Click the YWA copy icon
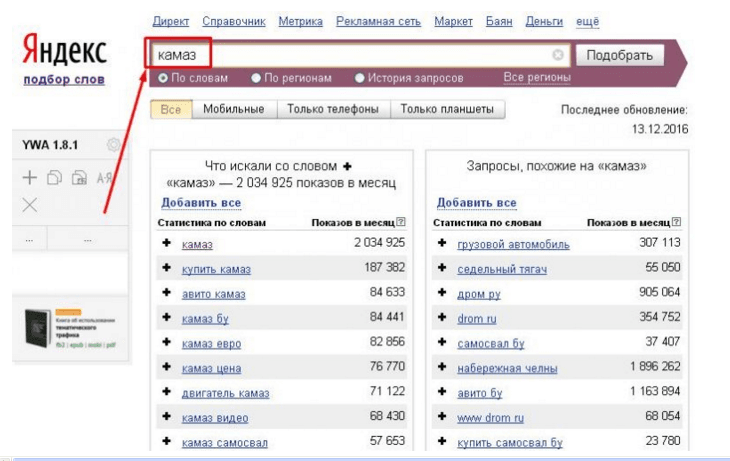Image resolution: width=730 pixels, height=461 pixels. [54, 177]
